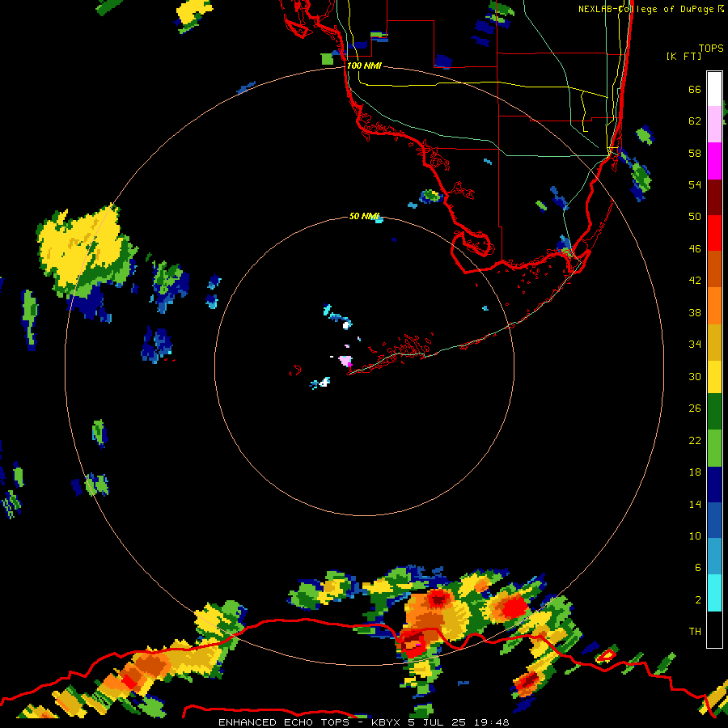This screenshot has height=728, width=728.
Task: Click the 14 legend value
Action: click(x=695, y=504)
